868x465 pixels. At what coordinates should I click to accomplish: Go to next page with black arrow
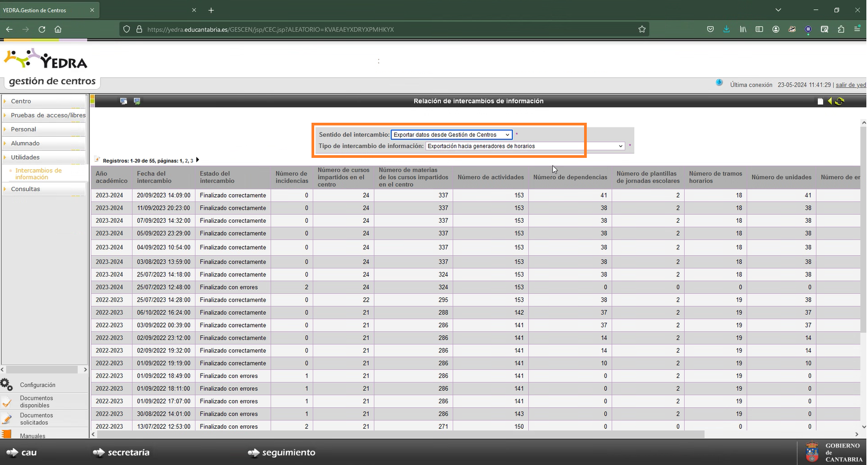pos(198,160)
